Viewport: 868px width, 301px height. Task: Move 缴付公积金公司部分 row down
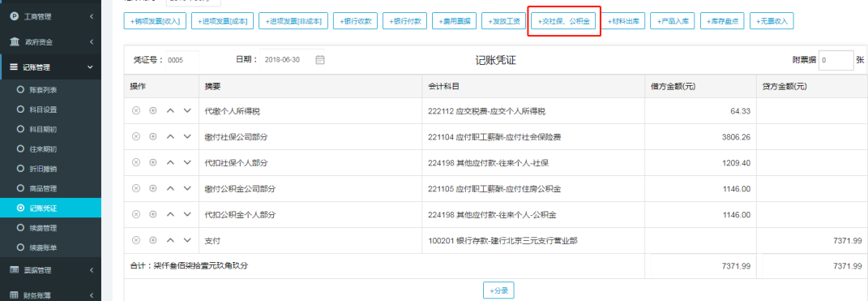coord(188,188)
